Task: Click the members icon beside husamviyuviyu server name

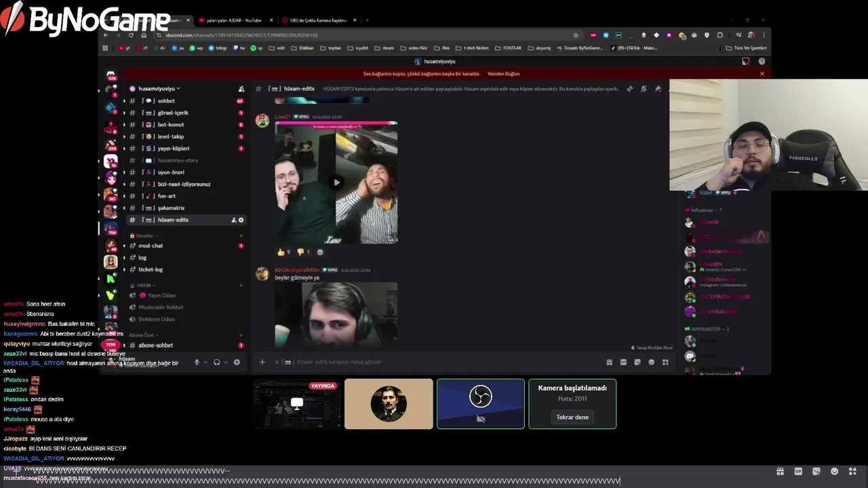Action: [x=241, y=89]
